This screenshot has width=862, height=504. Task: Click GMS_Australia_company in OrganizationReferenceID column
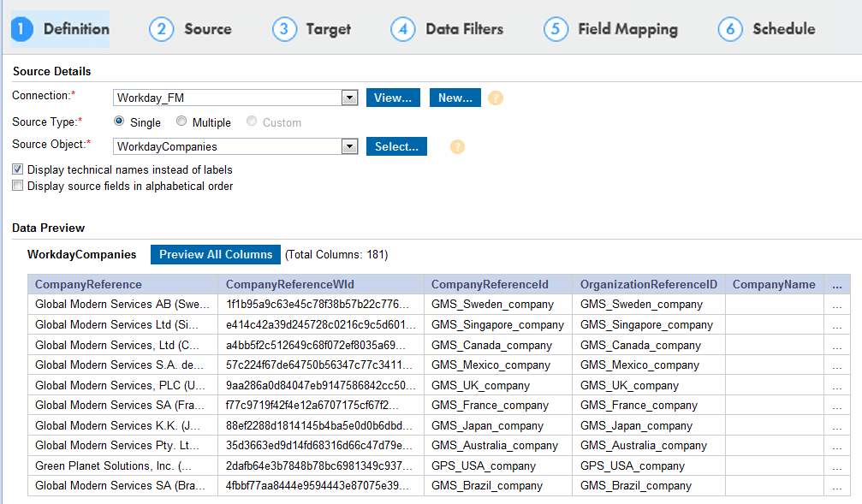(649, 445)
